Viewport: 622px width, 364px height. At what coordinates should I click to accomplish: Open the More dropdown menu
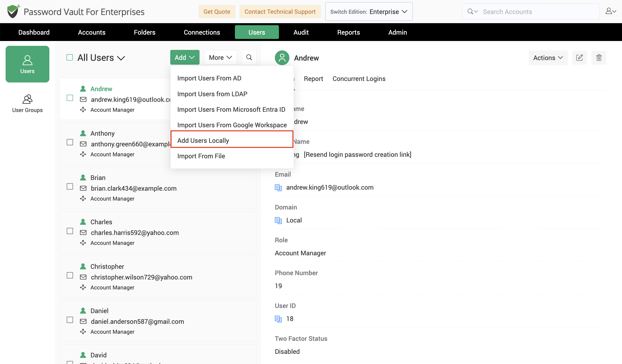[x=220, y=58]
